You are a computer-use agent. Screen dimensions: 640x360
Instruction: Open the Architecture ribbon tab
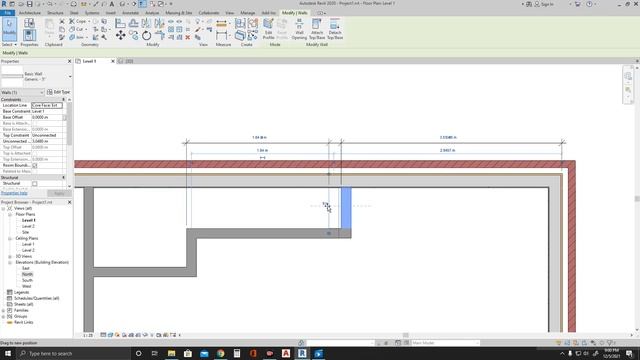click(x=30, y=13)
